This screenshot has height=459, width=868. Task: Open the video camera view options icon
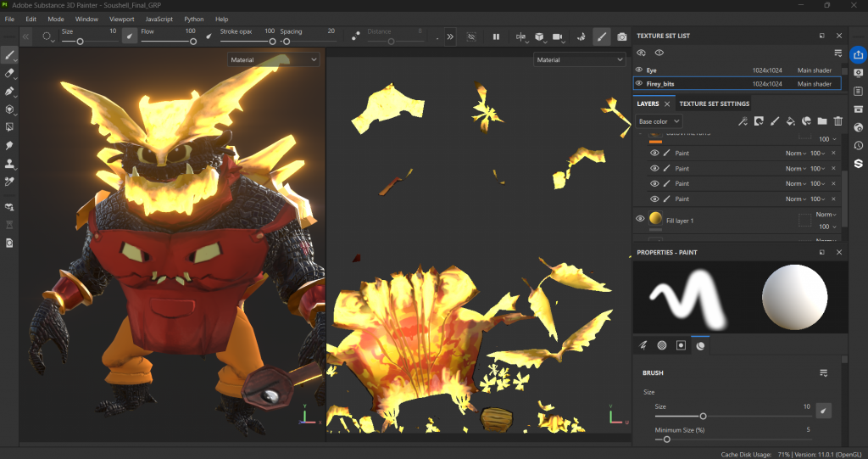pos(558,36)
